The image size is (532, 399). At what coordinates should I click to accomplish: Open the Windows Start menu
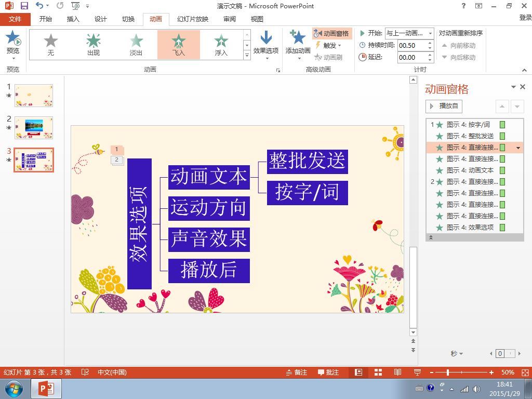[x=14, y=389]
